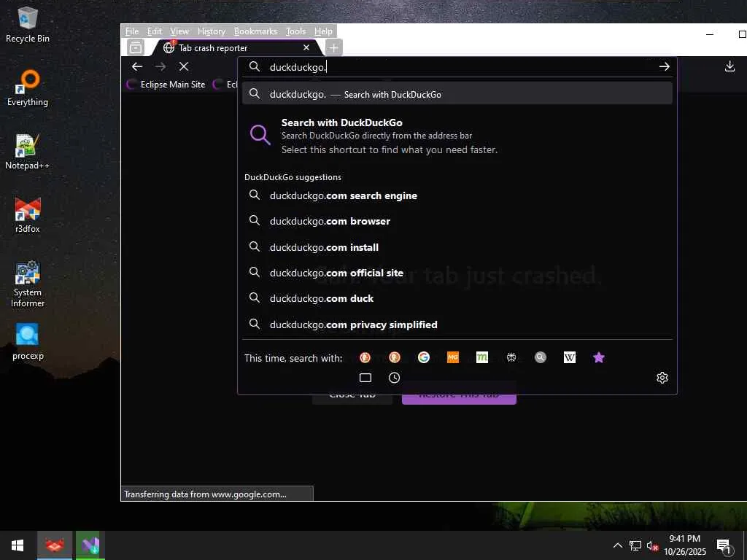Image resolution: width=747 pixels, height=560 pixels.
Task: Open a new tab with plus button
Action: pos(333,47)
